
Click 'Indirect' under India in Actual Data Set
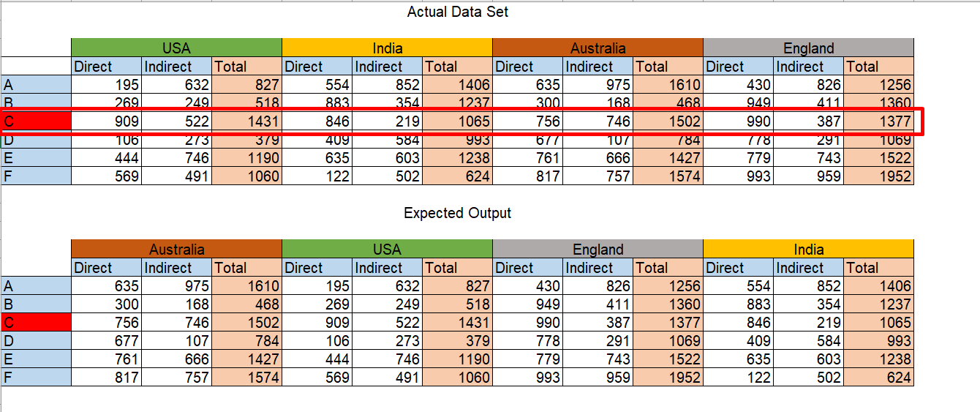387,66
